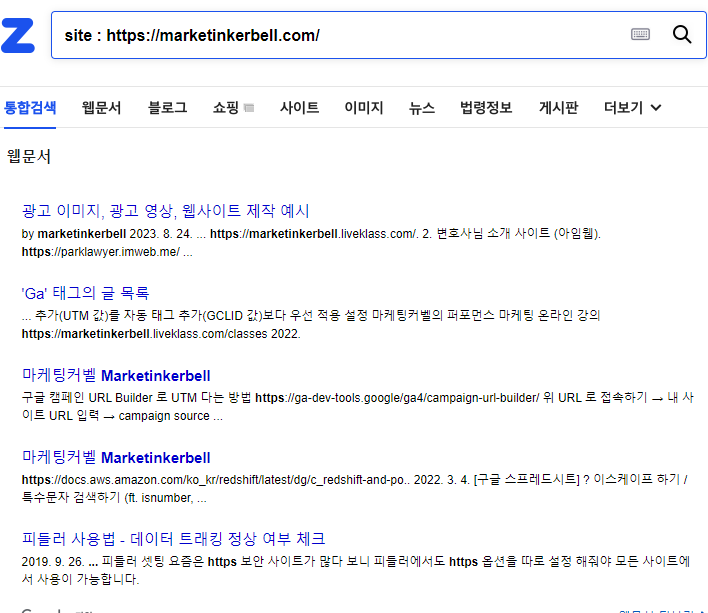Switch to the 게시판 tab
The width and height of the screenshot is (708, 613).
[x=559, y=108]
